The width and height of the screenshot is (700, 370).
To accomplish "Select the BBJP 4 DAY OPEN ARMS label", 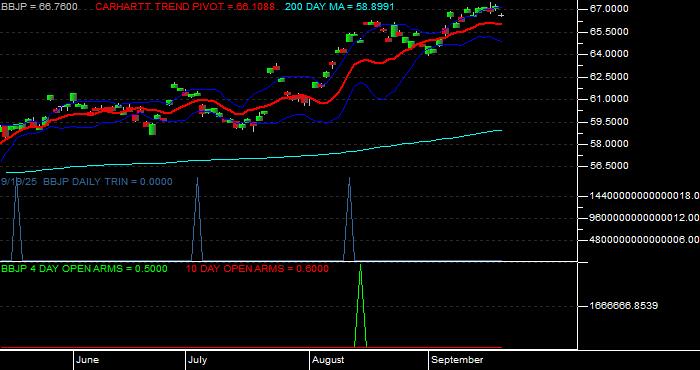I will pyautogui.click(x=84, y=269).
